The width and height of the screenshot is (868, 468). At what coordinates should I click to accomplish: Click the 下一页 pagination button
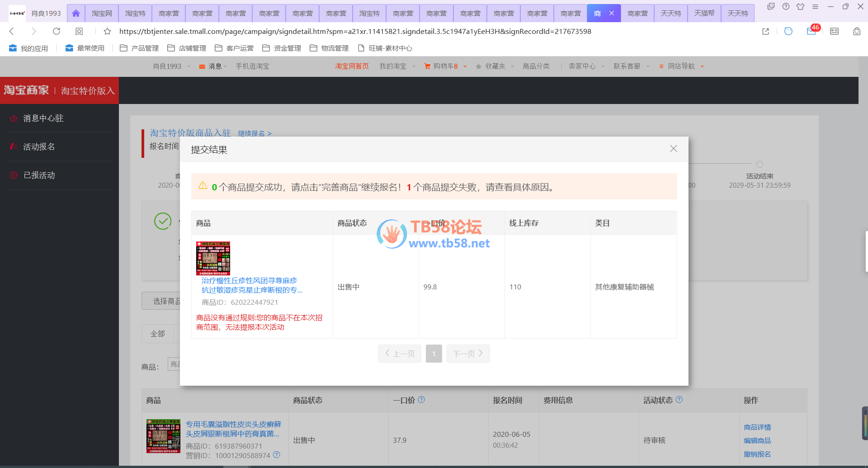click(468, 354)
